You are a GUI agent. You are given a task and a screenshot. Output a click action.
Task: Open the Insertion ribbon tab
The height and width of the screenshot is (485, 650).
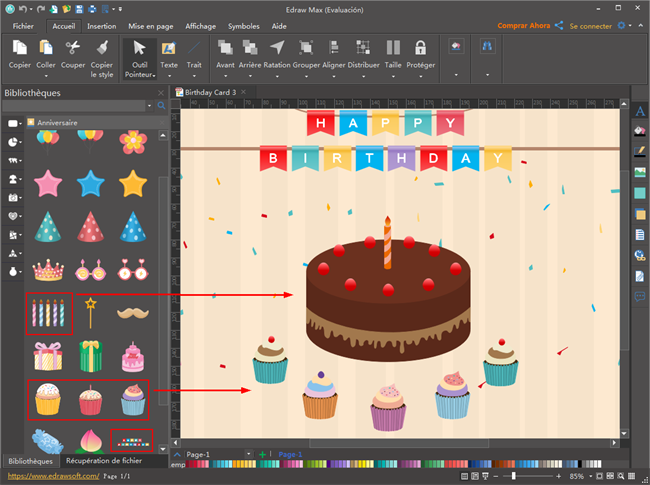coord(101,26)
